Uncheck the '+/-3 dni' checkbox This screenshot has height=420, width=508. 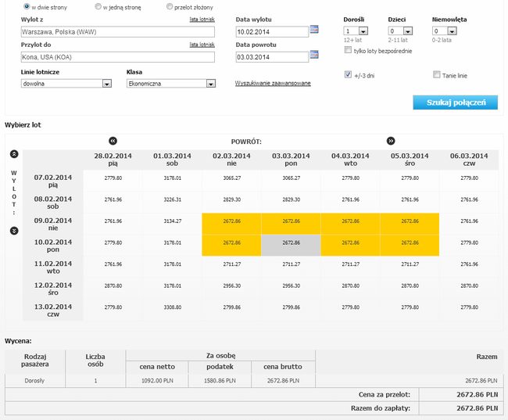pyautogui.click(x=348, y=74)
